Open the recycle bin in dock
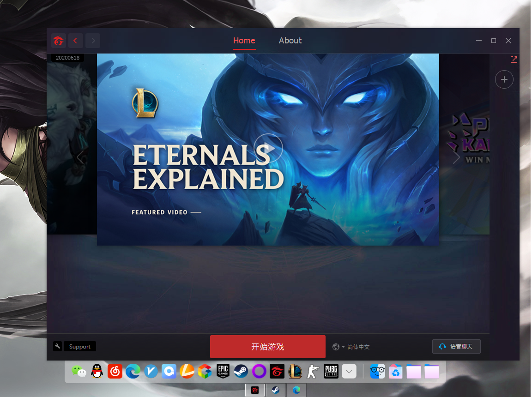Image resolution: width=532 pixels, height=397 pixels. [396, 371]
